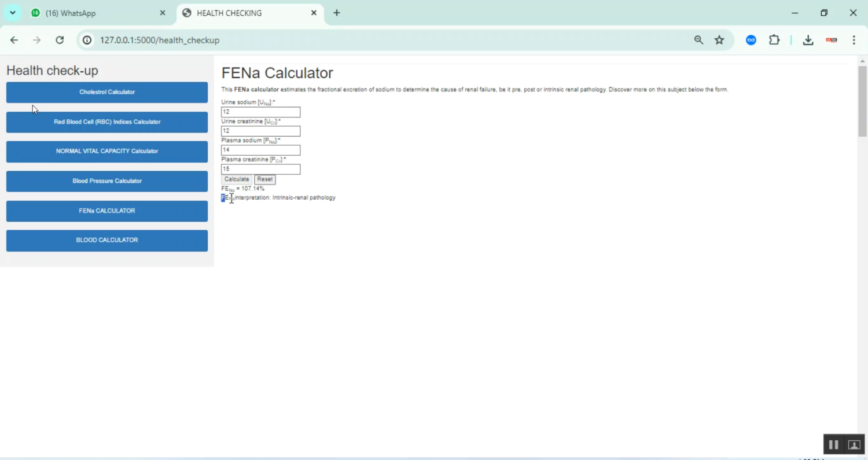Click the Health check-up heading
Image resolution: width=868 pixels, height=460 pixels.
(x=52, y=71)
